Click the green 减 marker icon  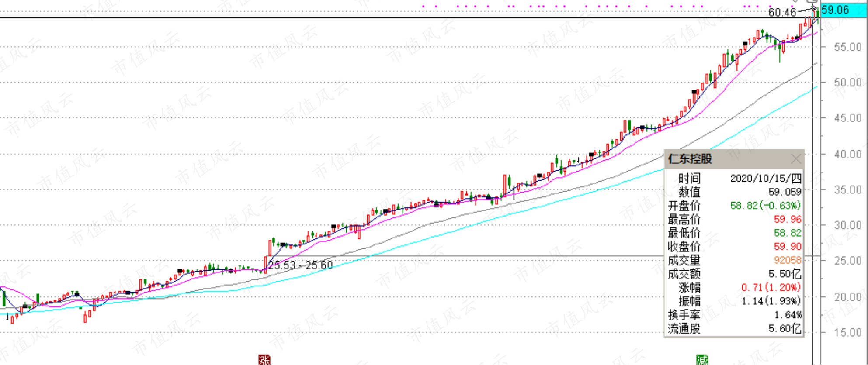702,360
